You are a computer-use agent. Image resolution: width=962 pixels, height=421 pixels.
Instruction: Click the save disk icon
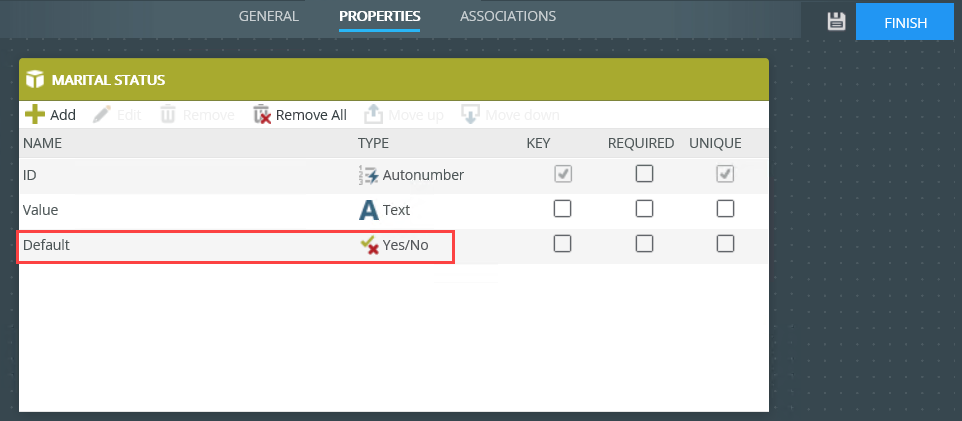coord(837,21)
